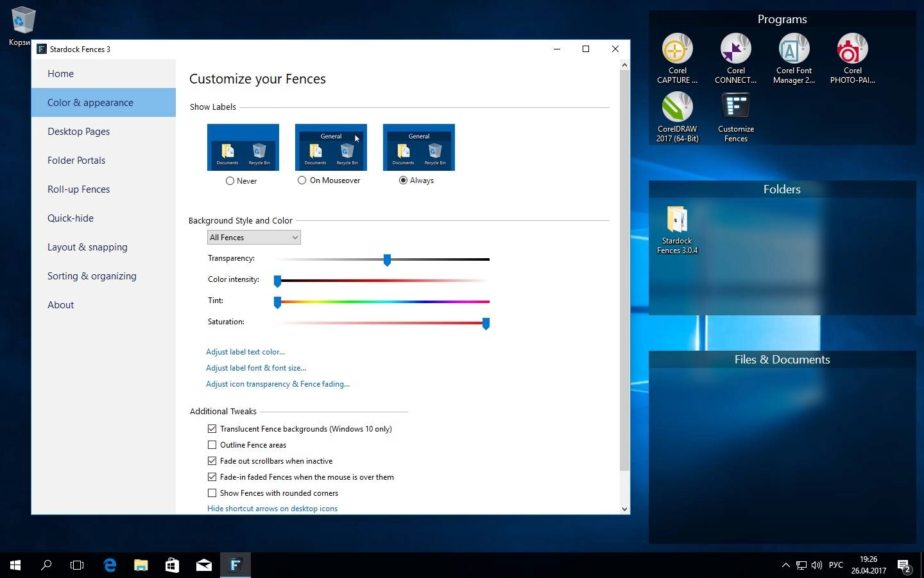Click settings scrollbar up arrow
The image size is (924, 578).
click(624, 65)
